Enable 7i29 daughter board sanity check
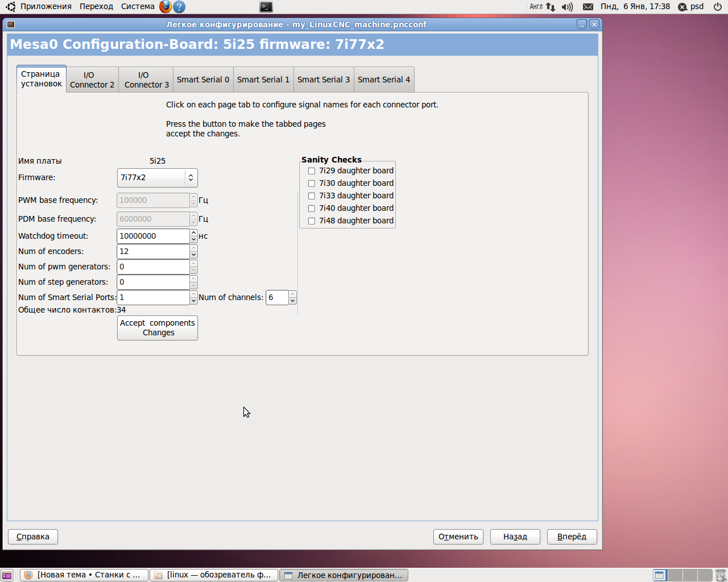The image size is (728, 582). 312,171
